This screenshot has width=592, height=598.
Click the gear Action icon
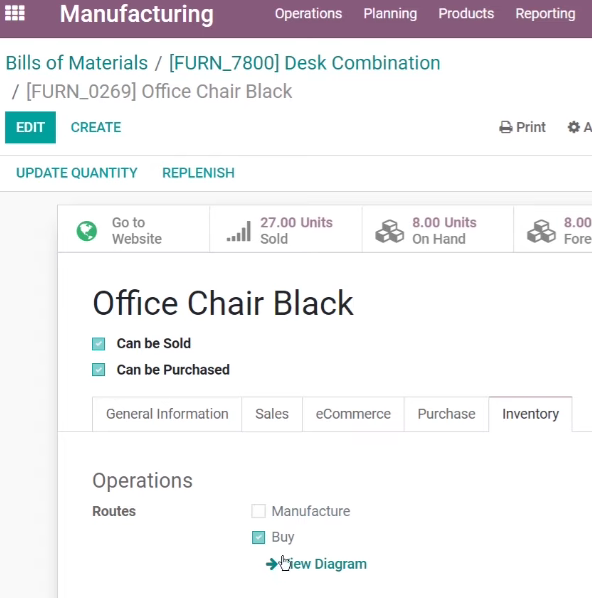(x=574, y=127)
